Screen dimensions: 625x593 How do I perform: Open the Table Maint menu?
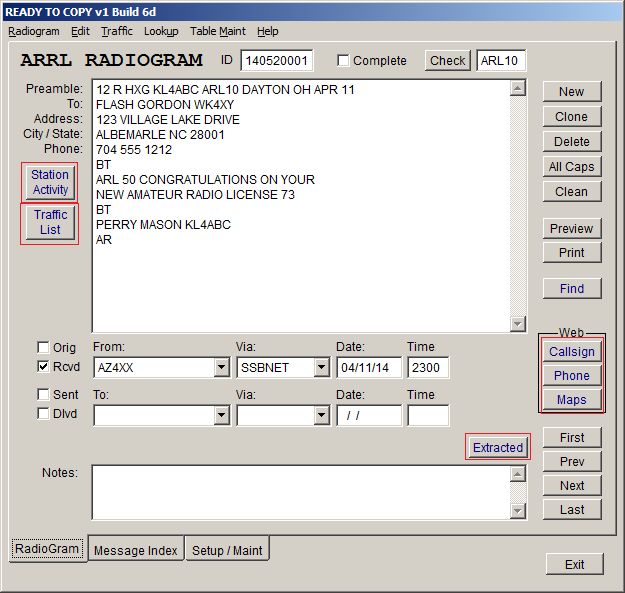(x=218, y=31)
